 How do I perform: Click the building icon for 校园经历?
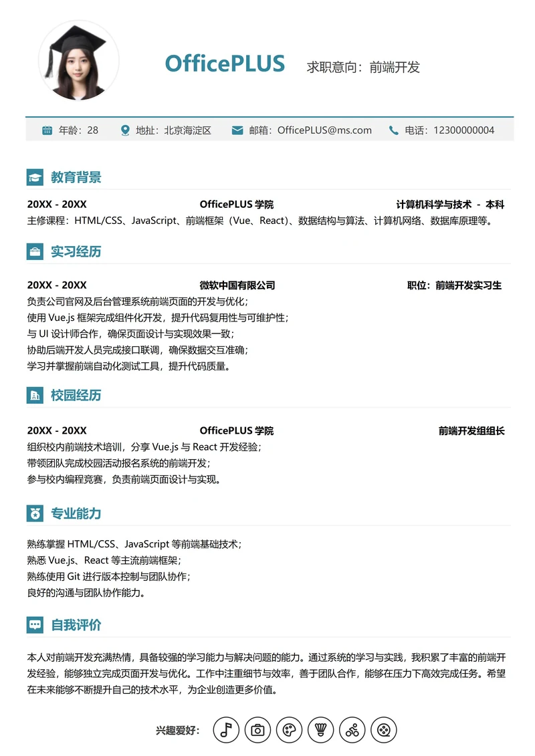tap(34, 395)
